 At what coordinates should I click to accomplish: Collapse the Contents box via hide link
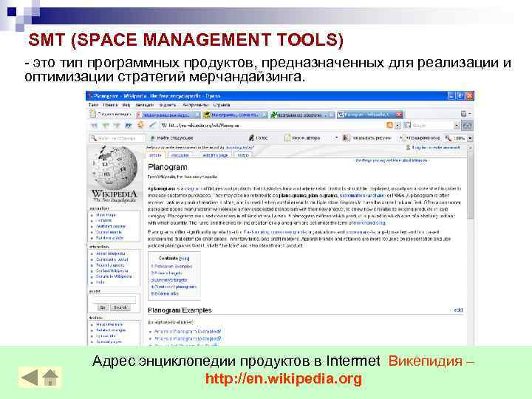(x=184, y=259)
